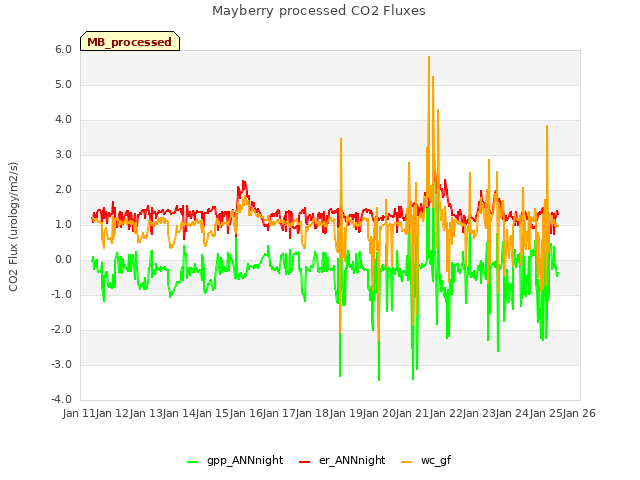Image resolution: width=640 pixels, height=480 pixels.
Task: Click the orange wc_gf spike on Jan 25
Action: pyautogui.click(x=547, y=127)
